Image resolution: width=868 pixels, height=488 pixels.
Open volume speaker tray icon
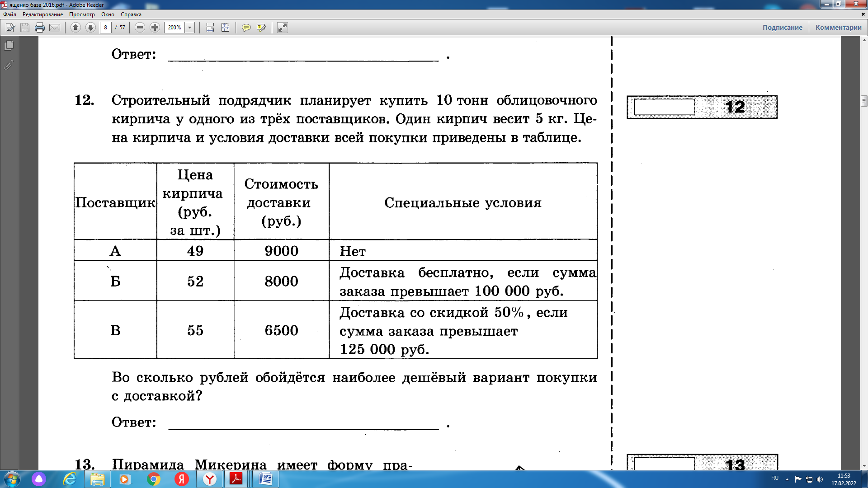pyautogui.click(x=820, y=479)
